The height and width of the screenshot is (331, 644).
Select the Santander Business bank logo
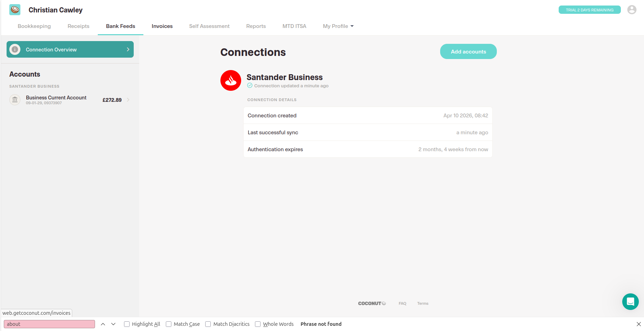click(230, 80)
